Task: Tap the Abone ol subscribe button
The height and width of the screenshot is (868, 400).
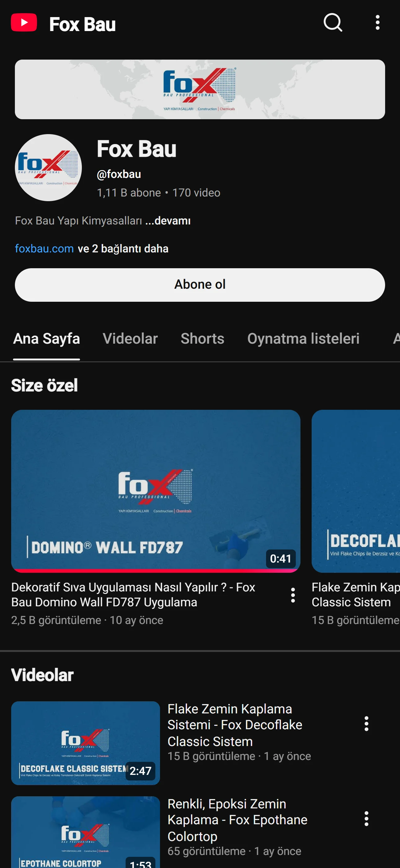Action: [200, 285]
